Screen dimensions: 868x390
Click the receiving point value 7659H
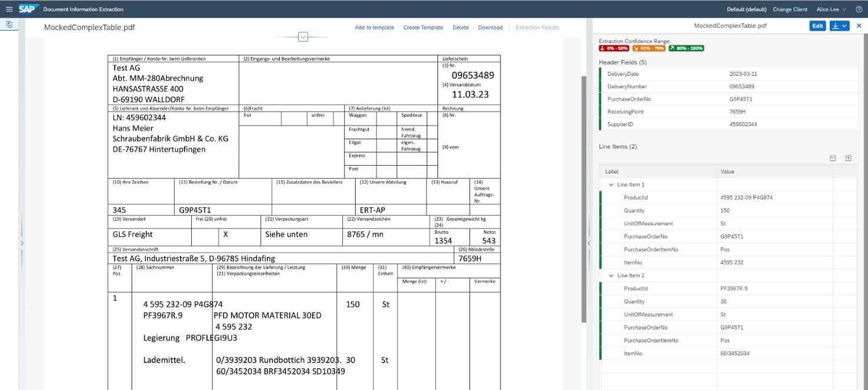(737, 112)
